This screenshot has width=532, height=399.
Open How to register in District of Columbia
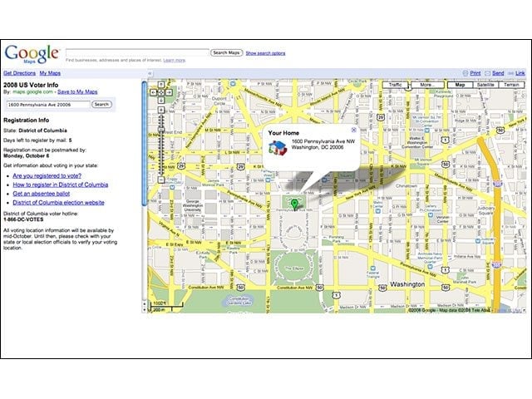coord(61,185)
